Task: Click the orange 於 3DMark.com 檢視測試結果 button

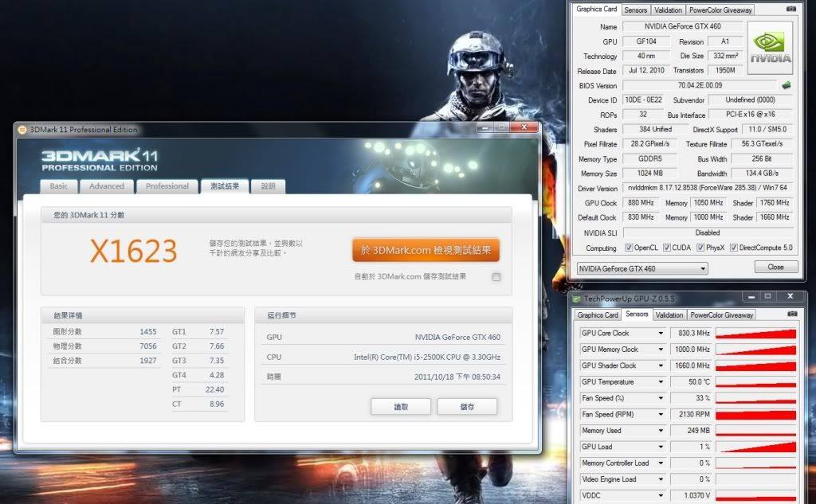Action: coord(426,250)
